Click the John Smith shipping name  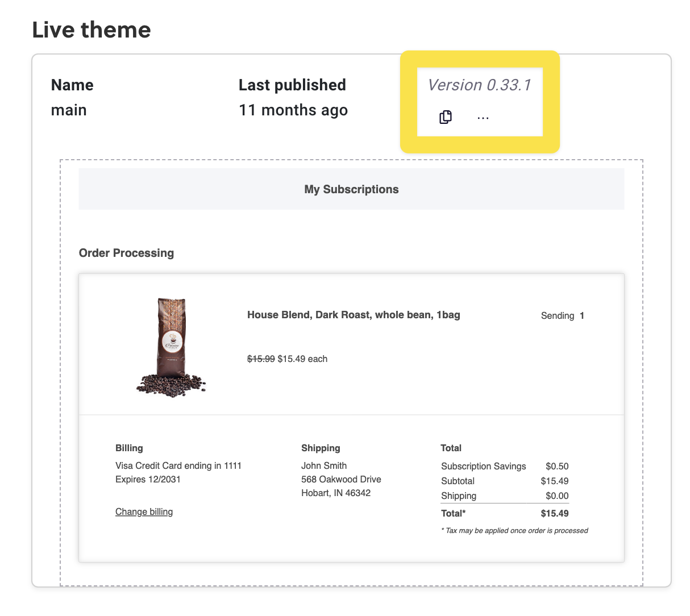[324, 466]
